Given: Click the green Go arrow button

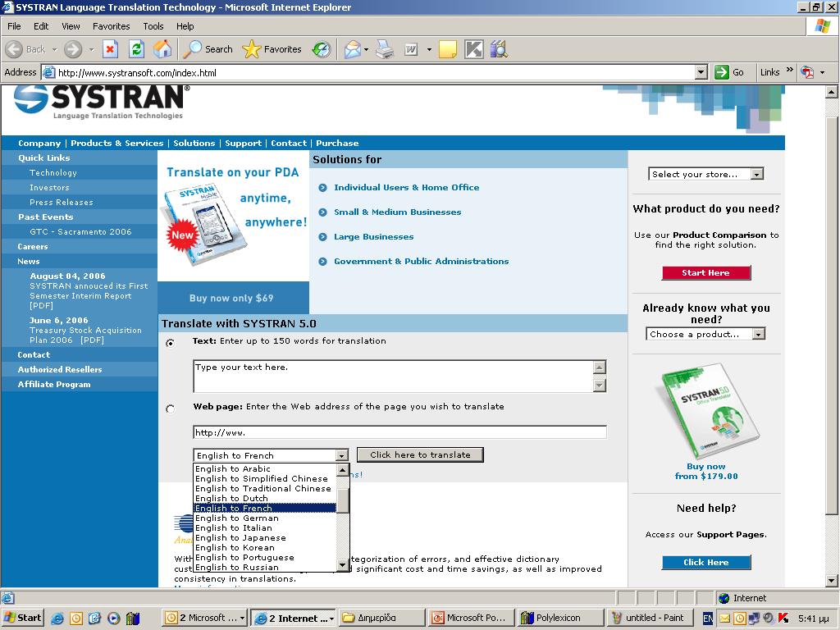Looking at the screenshot, I should point(722,72).
